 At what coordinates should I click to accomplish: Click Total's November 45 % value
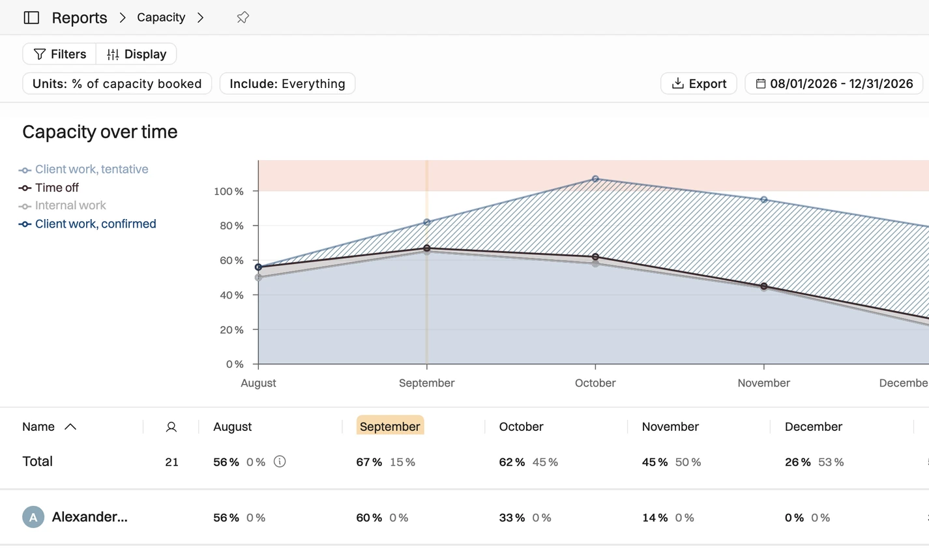655,462
